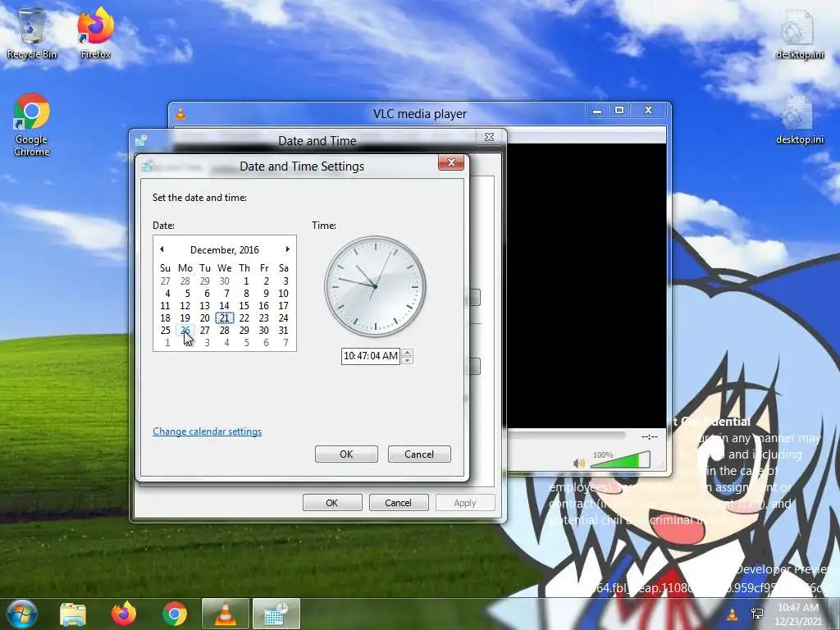
Task: Confirm with OK in Date and Time Settings
Action: click(347, 454)
